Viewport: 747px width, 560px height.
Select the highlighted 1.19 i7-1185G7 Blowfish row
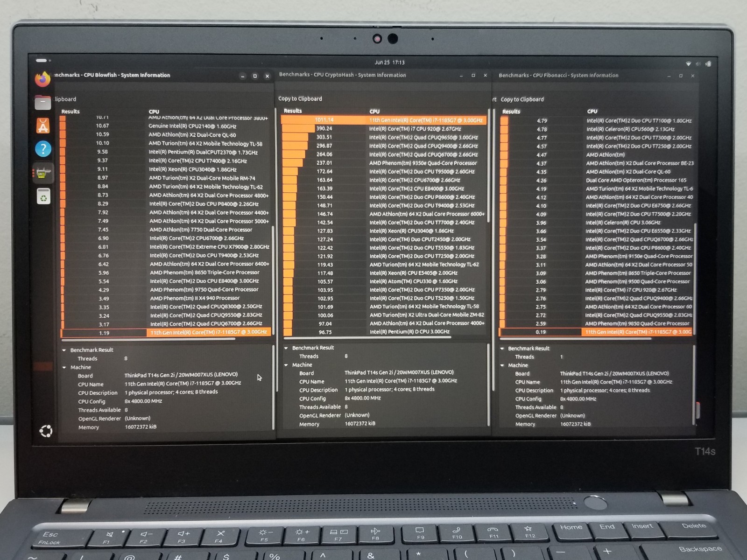[166, 333]
